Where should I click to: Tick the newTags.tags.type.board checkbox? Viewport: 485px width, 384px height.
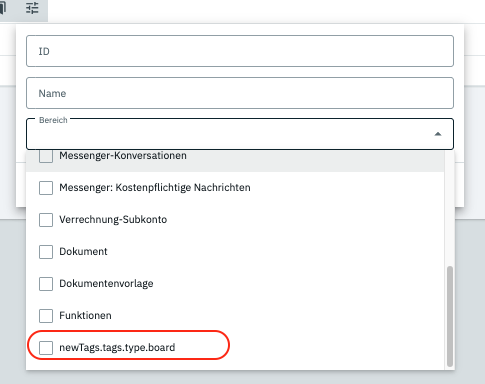pos(46,348)
